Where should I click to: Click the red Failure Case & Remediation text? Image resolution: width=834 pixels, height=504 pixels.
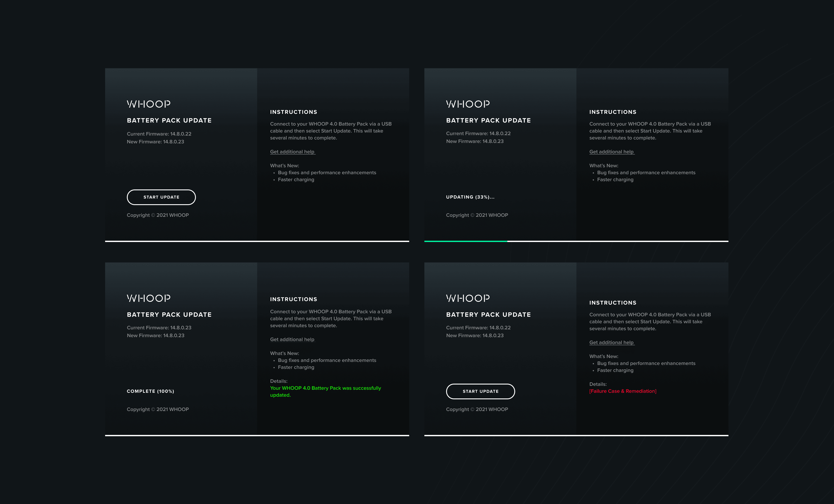pos(622,391)
